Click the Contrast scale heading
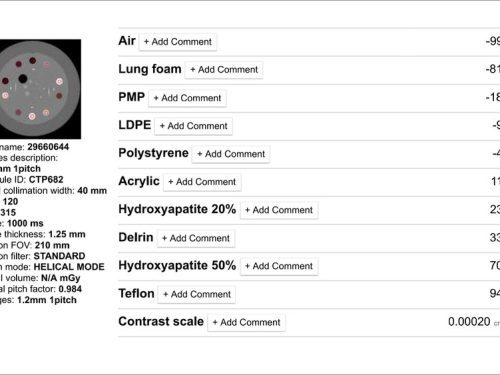The width and height of the screenshot is (500, 375). click(161, 322)
